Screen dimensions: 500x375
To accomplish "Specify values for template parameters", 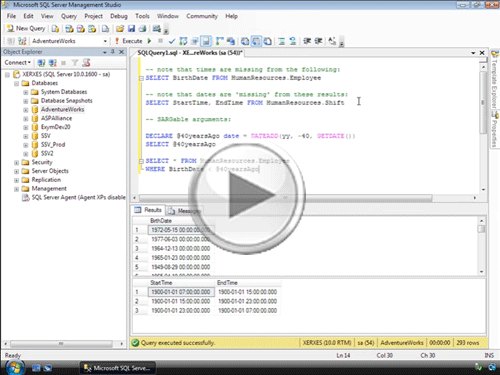I will click(332, 41).
